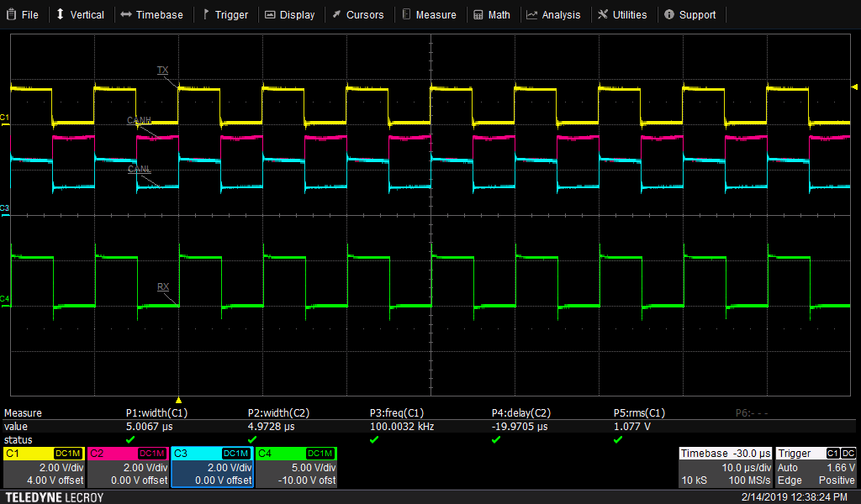Click the C2 DC1M coupling badge
Screen dimensions: 861x504
[x=152, y=454]
